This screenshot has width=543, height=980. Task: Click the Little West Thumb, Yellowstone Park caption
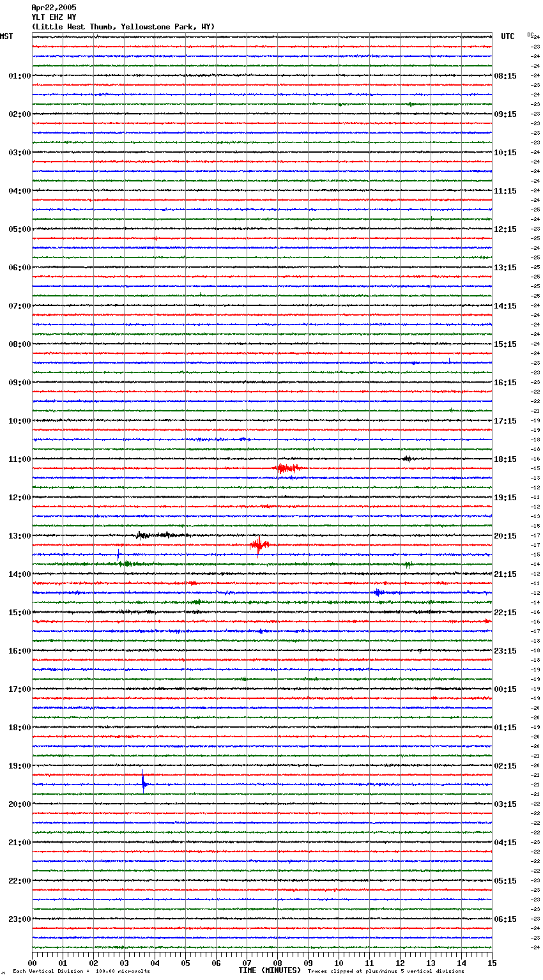tap(123, 27)
